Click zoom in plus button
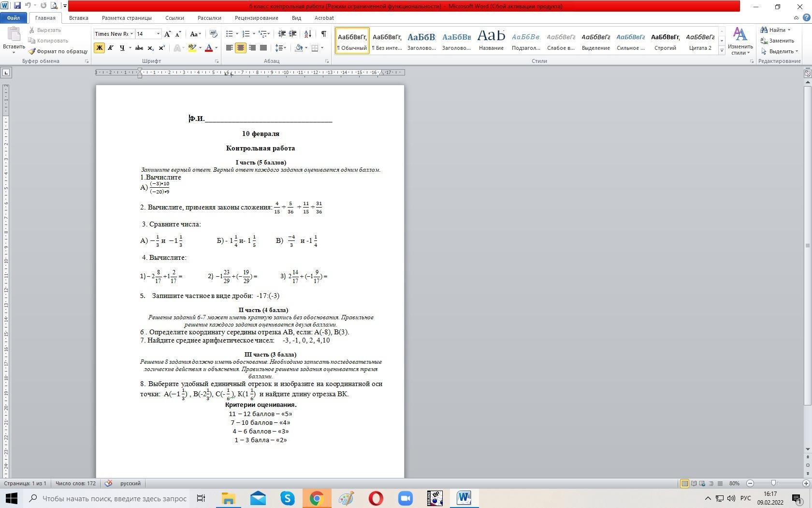The width and height of the screenshot is (812, 508). [806, 483]
